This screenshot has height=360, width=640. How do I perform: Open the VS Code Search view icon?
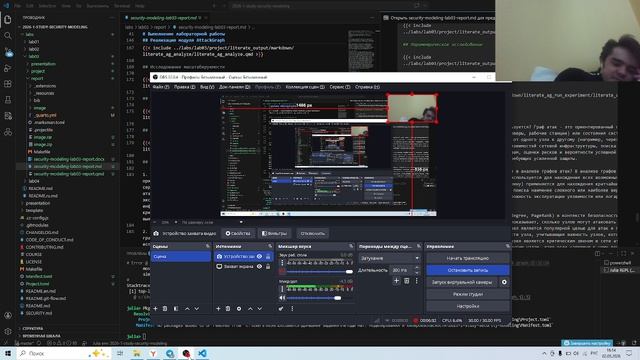8,36
